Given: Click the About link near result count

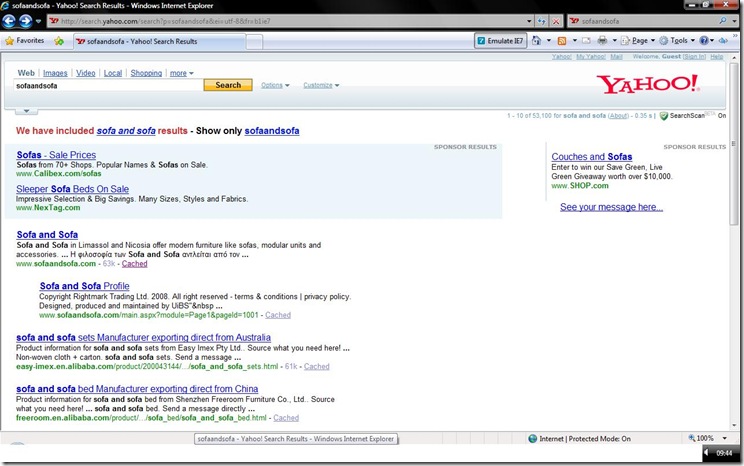Looking at the screenshot, I should 618,116.
